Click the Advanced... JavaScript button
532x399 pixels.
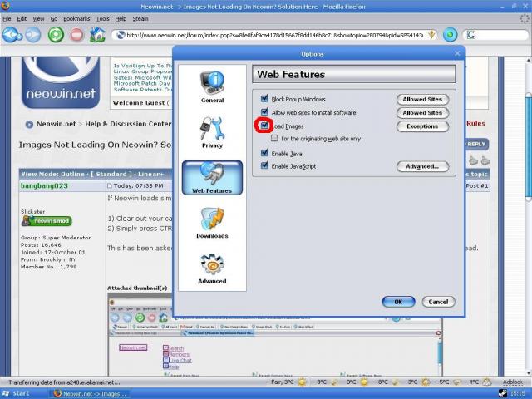pos(423,166)
